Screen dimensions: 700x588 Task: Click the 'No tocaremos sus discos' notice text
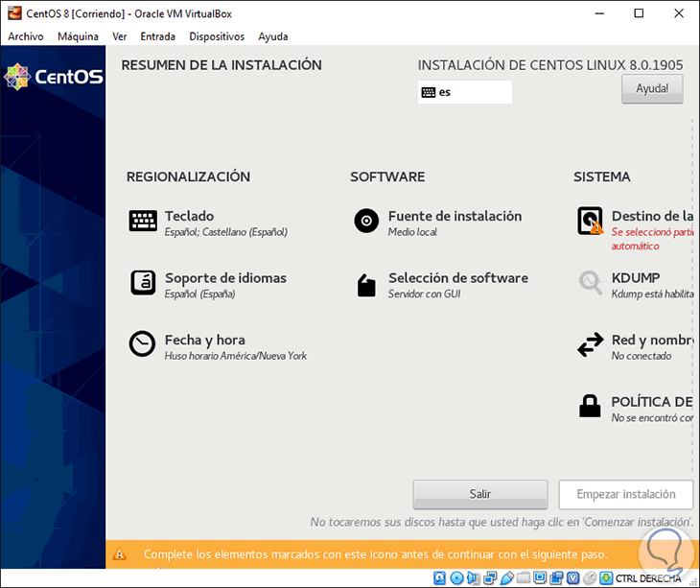tap(502, 522)
